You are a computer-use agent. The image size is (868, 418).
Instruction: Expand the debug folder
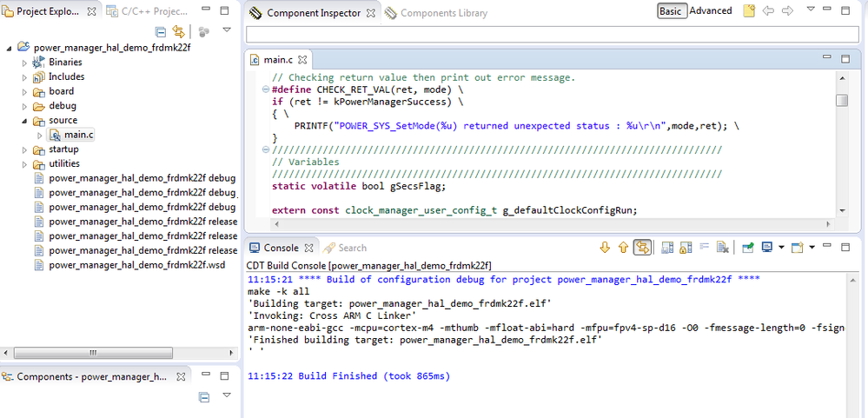pyautogui.click(x=24, y=106)
